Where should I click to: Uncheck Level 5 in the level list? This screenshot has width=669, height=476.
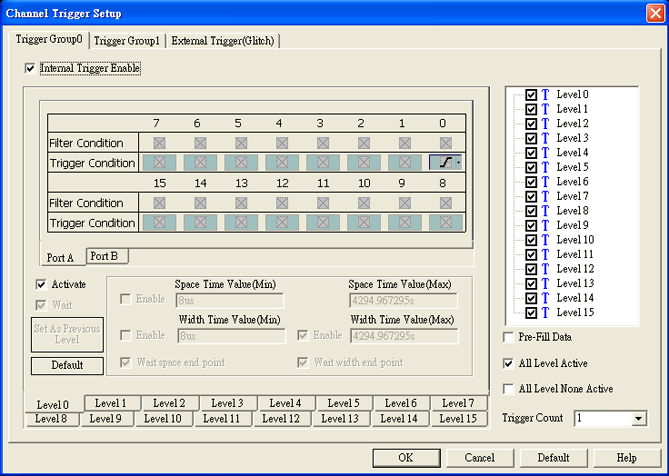click(531, 168)
